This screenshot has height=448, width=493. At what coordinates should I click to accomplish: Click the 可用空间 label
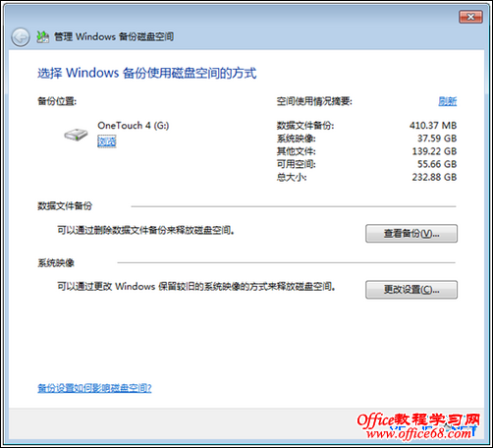[x=297, y=164]
